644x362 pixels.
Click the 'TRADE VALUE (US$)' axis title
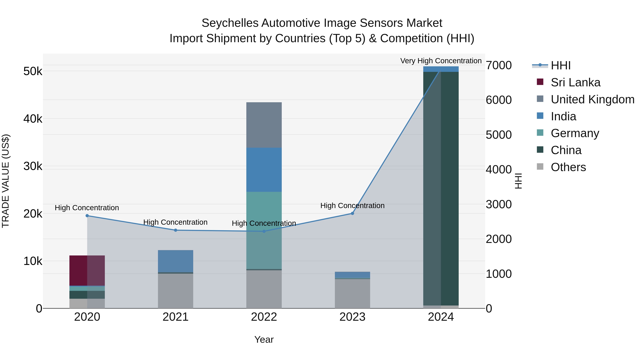pyautogui.click(x=6, y=181)
